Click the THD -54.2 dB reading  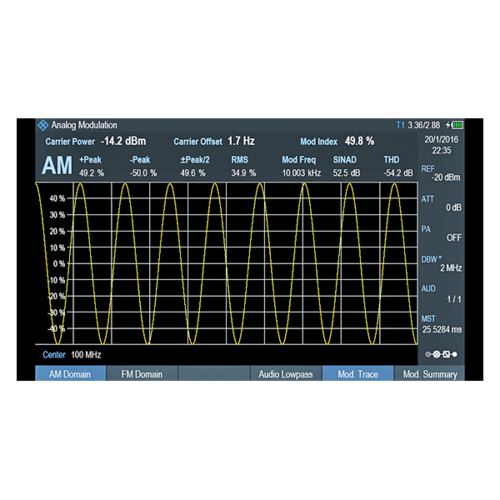[x=398, y=166]
